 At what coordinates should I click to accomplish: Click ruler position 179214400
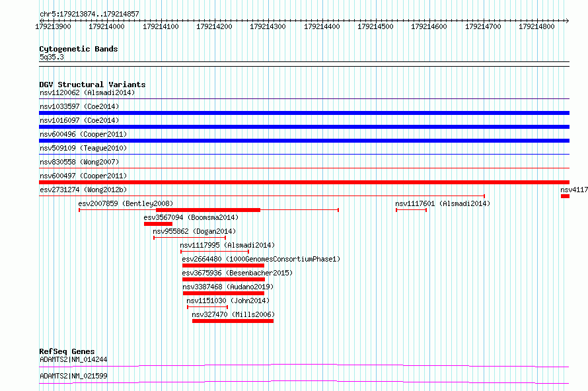coord(322,26)
